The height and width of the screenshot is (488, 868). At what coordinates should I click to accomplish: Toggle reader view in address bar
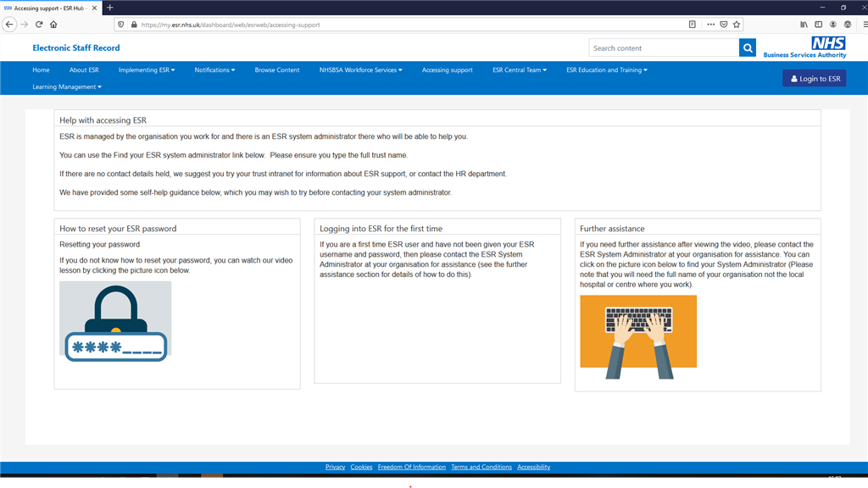pyautogui.click(x=692, y=25)
